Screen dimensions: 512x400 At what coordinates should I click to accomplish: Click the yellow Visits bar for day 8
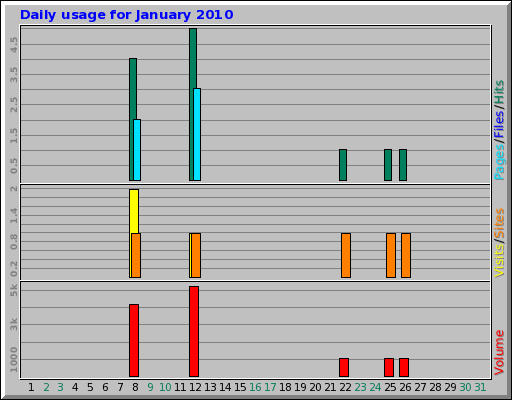point(134,211)
